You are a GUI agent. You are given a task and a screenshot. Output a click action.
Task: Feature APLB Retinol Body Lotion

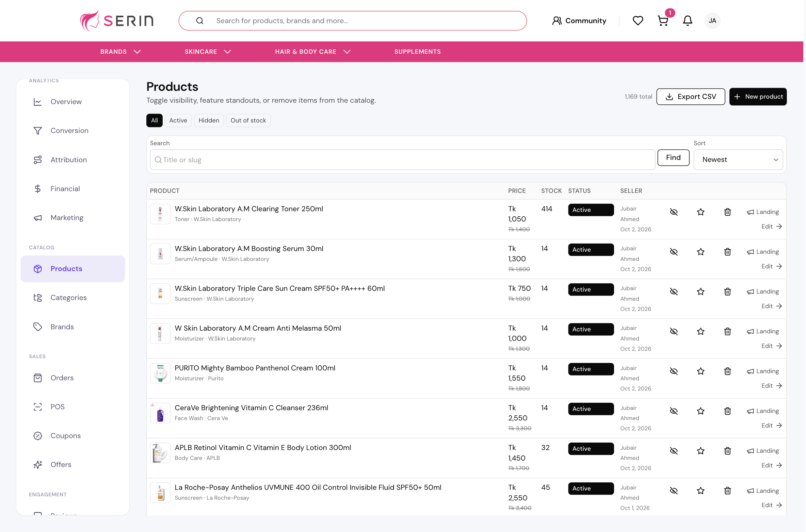click(700, 451)
